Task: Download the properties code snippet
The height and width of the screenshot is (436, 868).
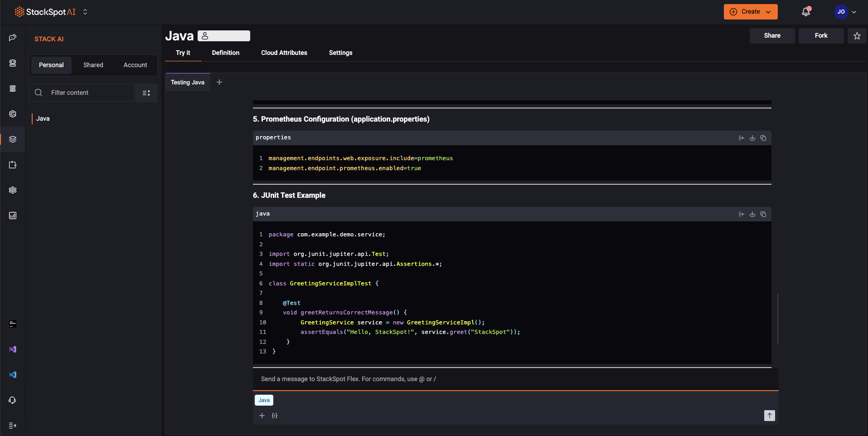Action: click(x=752, y=138)
